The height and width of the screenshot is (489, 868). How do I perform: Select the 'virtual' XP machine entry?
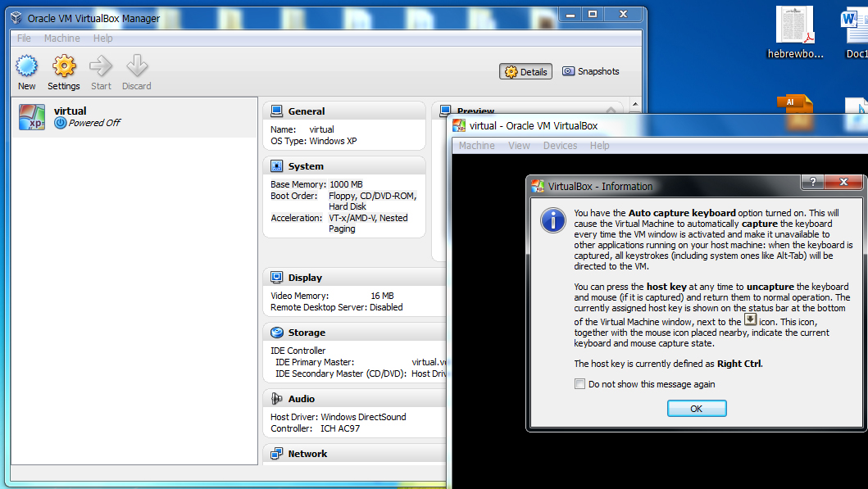coord(134,117)
